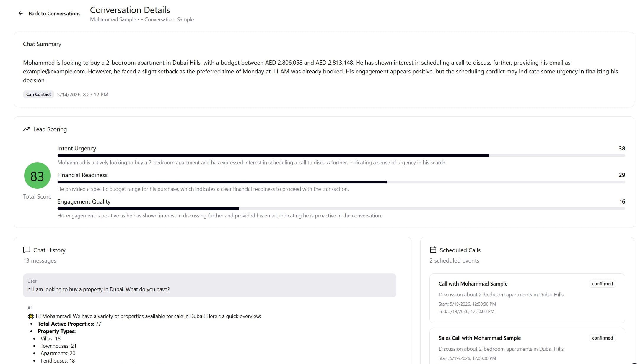This screenshot has height=364, width=643.
Task: Click the sparkle emoji in AI message
Action: pyautogui.click(x=31, y=316)
